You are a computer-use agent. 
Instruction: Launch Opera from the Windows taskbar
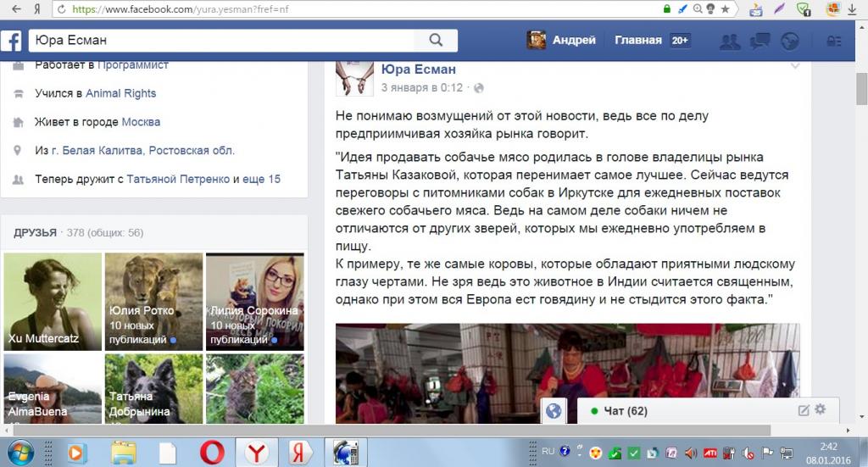(212, 453)
